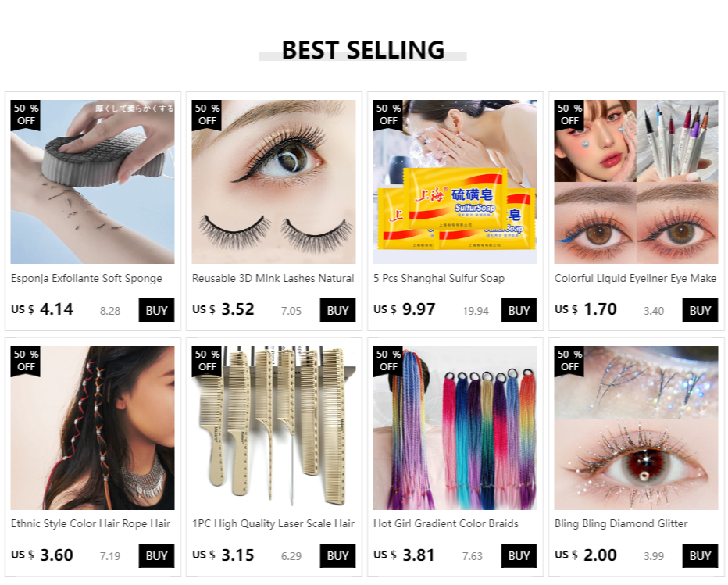Buy the Colorful Liquid Eyeliner

700,310
